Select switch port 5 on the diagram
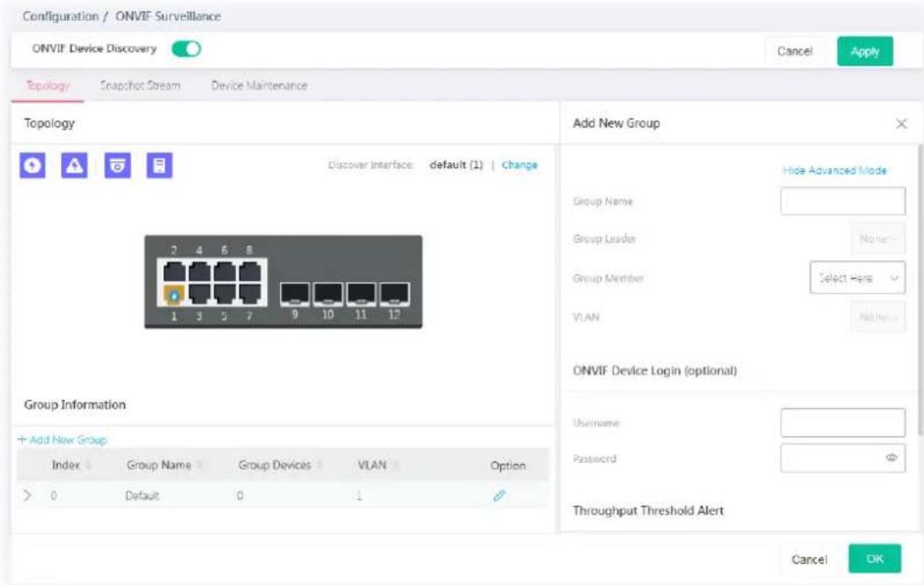The height and width of the screenshot is (585, 924). 224,295
